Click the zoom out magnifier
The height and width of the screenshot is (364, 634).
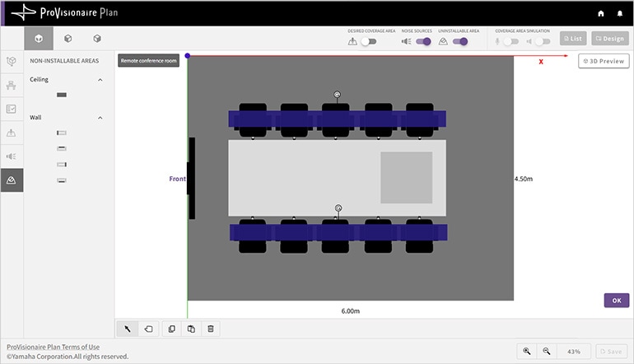[546, 351]
